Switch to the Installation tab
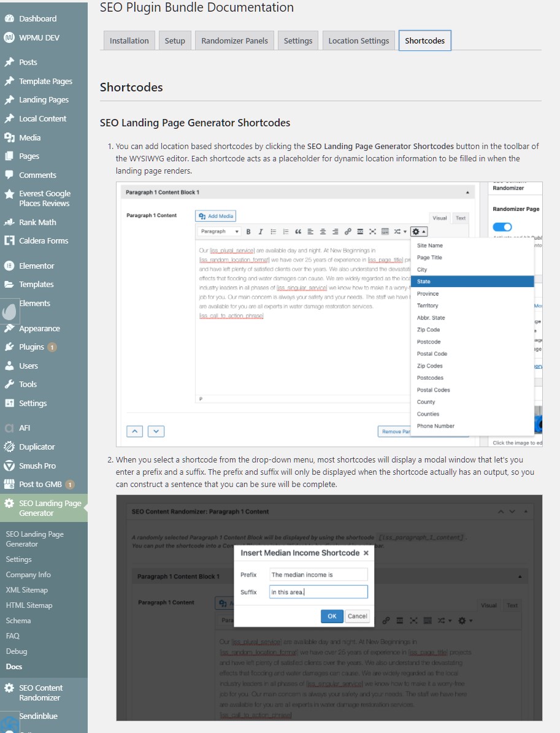This screenshot has height=733, width=560. pyautogui.click(x=129, y=40)
